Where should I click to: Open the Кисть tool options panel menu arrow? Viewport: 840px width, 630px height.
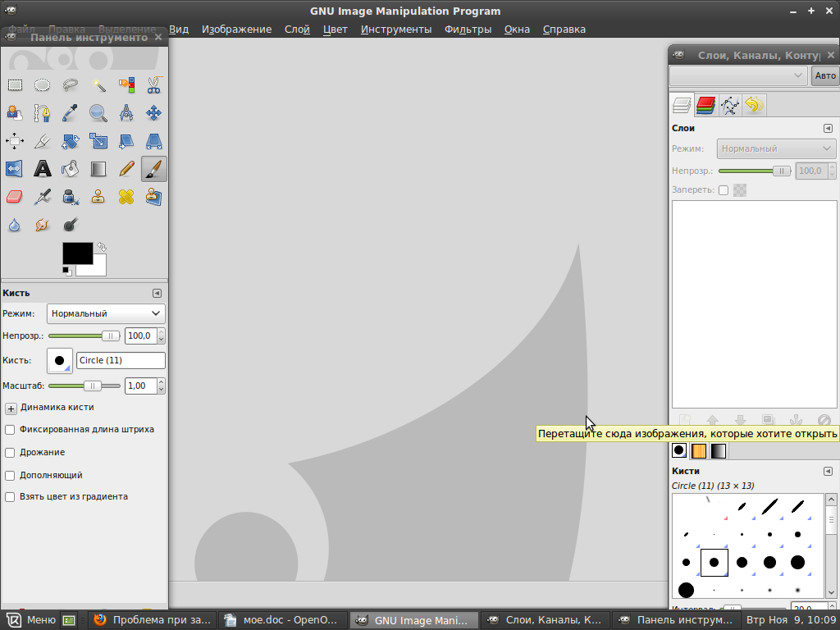coord(157,293)
